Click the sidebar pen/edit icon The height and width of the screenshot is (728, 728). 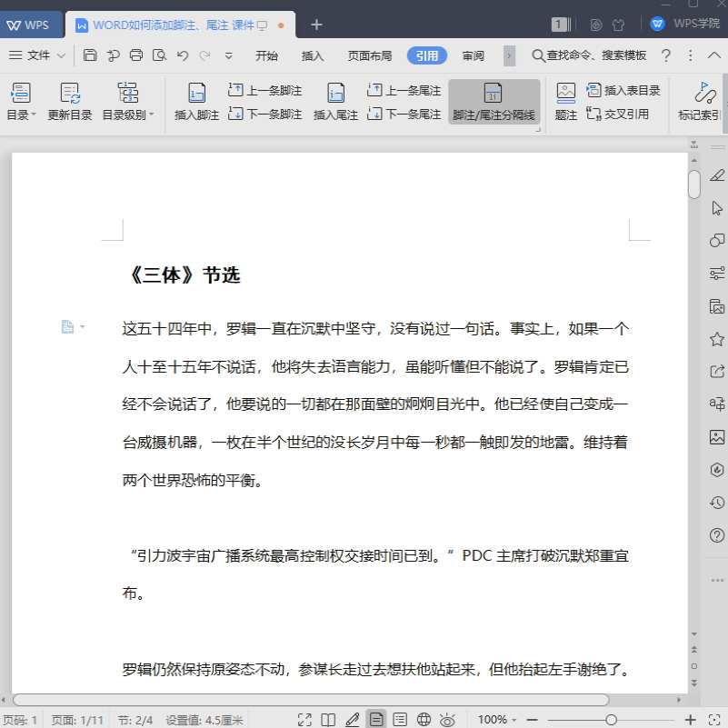click(717, 175)
